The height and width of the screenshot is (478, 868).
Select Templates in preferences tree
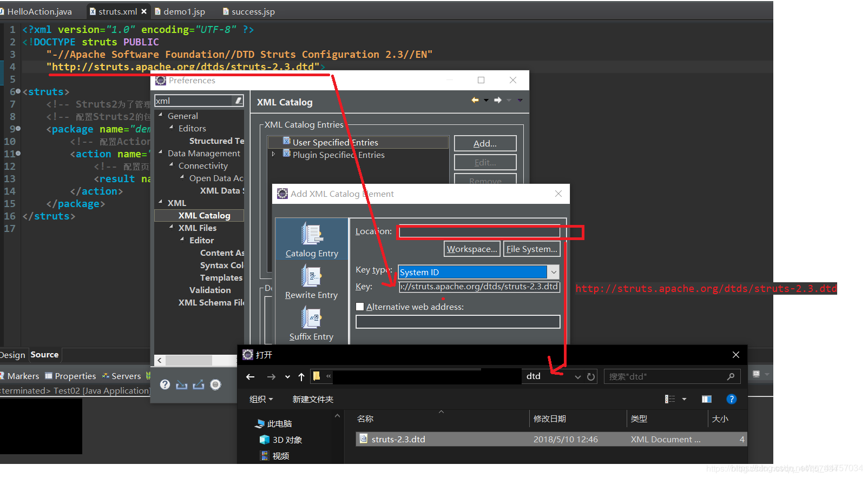click(221, 277)
